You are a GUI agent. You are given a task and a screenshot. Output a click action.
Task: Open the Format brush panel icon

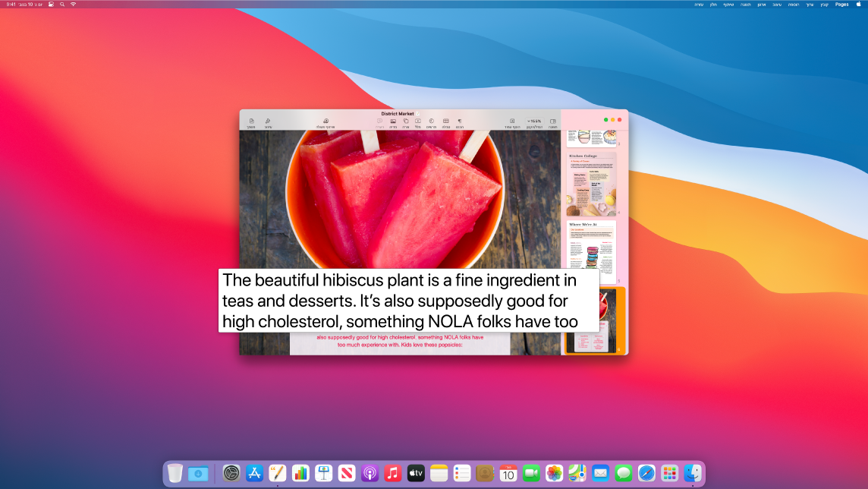point(268,121)
